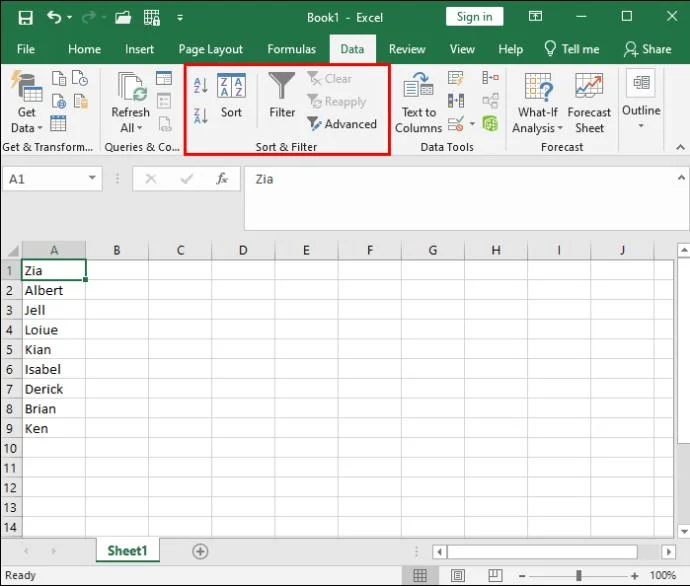The height and width of the screenshot is (586, 690).
Task: Click the vertical scrollbar down arrow
Action: tap(684, 531)
